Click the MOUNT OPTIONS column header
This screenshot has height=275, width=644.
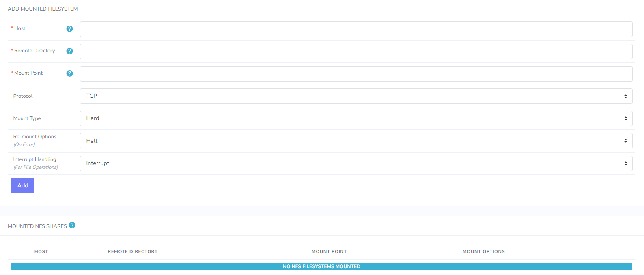tap(483, 251)
